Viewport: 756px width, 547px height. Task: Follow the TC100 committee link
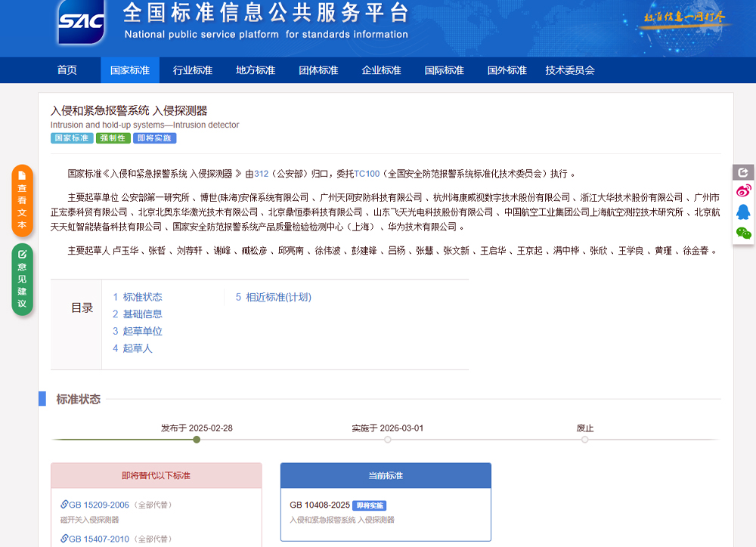367,173
